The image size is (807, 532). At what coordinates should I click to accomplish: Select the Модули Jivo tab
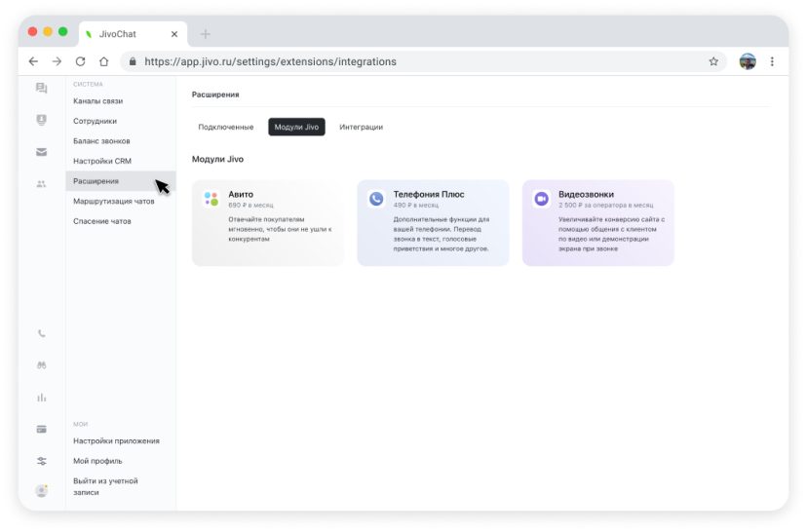[296, 127]
